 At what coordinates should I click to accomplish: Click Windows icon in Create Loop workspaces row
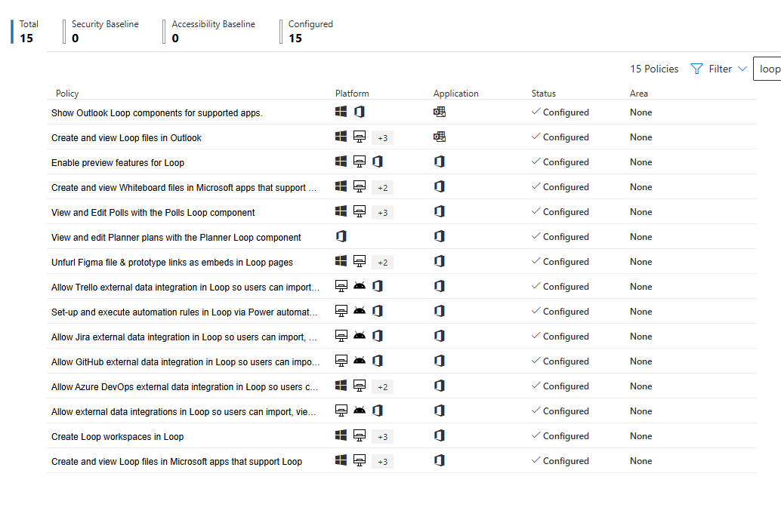[341, 435]
